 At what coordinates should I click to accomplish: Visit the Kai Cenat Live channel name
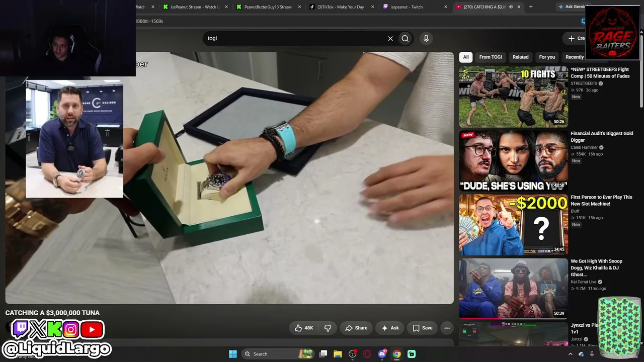point(584,282)
